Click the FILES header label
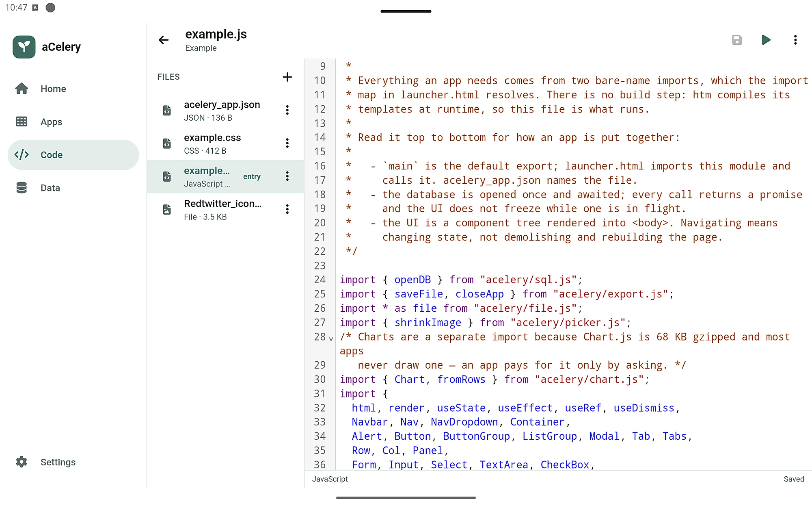 [x=168, y=77]
